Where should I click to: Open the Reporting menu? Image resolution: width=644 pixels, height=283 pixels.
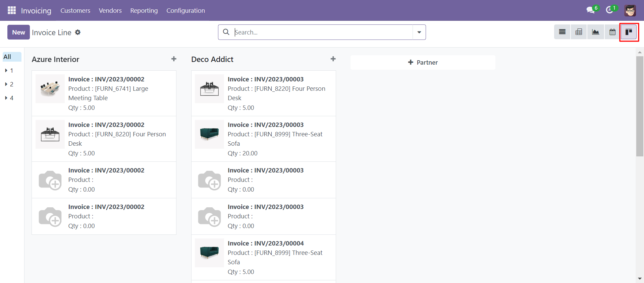(x=144, y=10)
